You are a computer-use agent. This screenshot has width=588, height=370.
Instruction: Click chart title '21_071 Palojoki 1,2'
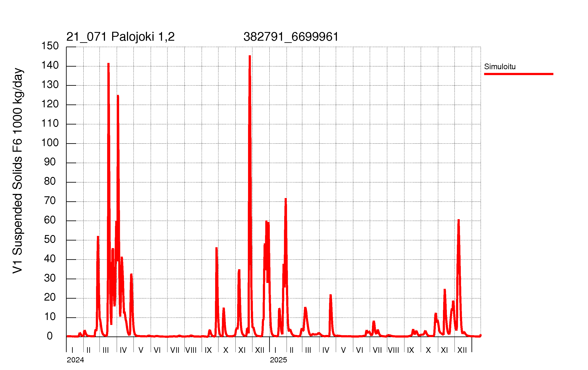pyautogui.click(x=120, y=37)
